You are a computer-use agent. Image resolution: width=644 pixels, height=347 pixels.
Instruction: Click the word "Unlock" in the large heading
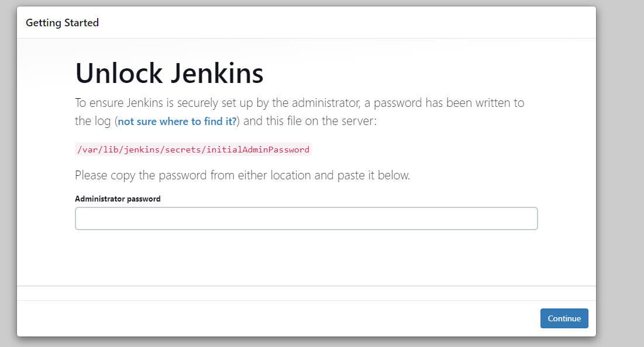click(119, 74)
